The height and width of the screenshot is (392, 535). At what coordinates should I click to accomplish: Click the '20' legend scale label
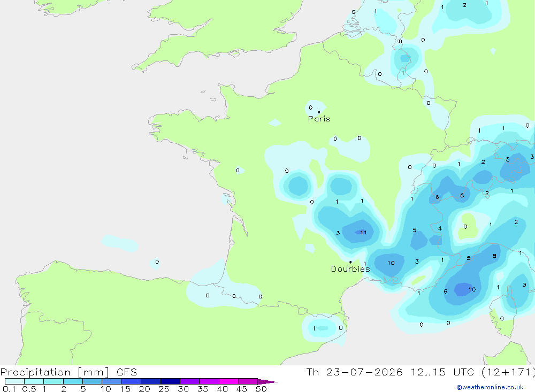click(x=144, y=389)
